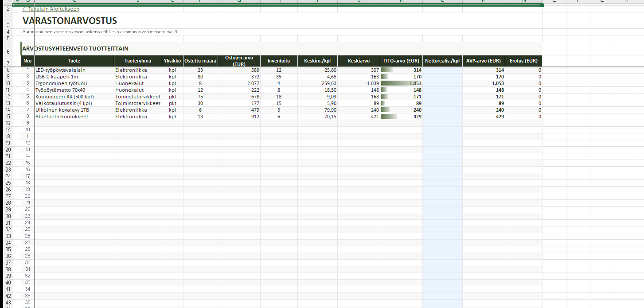The width and height of the screenshot is (644, 308).
Task: Click the 'Tuote' column header cell
Action: tap(74, 61)
